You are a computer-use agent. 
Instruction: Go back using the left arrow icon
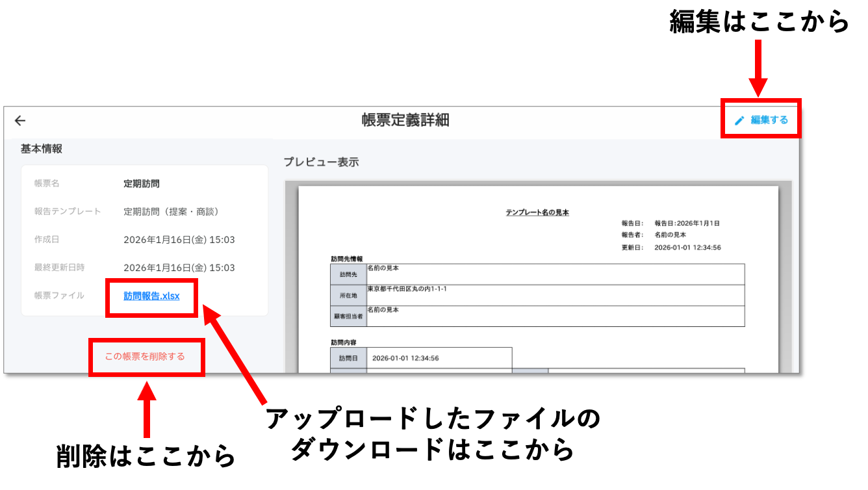point(20,120)
